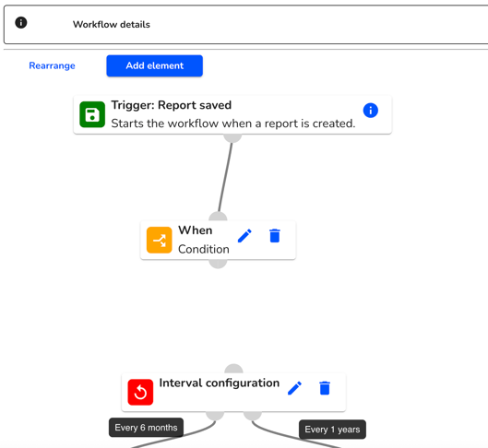Click the When node bottom connector
This screenshot has height=448, width=488.
tap(218, 264)
